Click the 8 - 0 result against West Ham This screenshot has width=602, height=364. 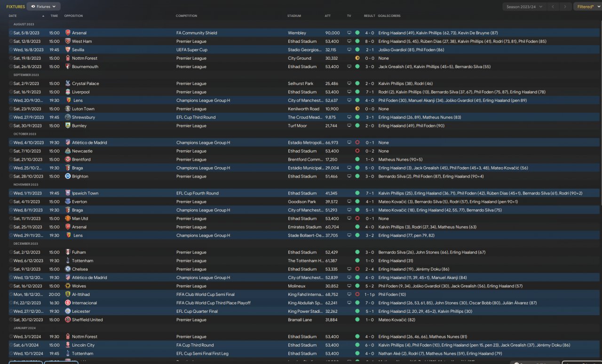(369, 41)
